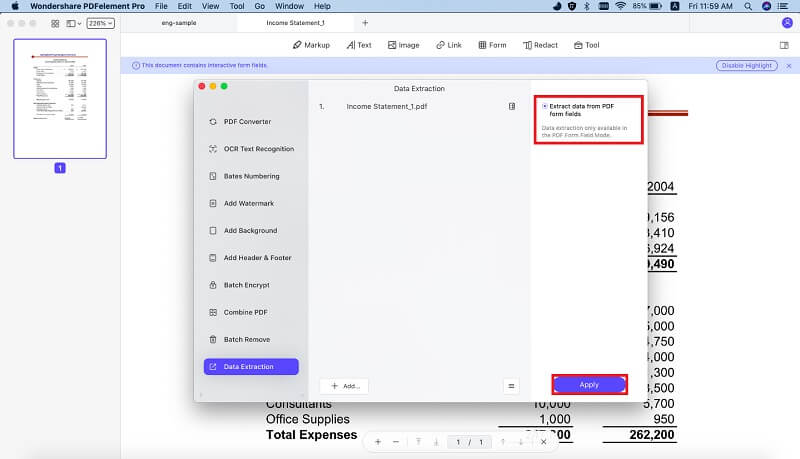Image resolution: width=800 pixels, height=459 pixels.
Task: Open the Markup toolbar
Action: pyautogui.click(x=311, y=45)
